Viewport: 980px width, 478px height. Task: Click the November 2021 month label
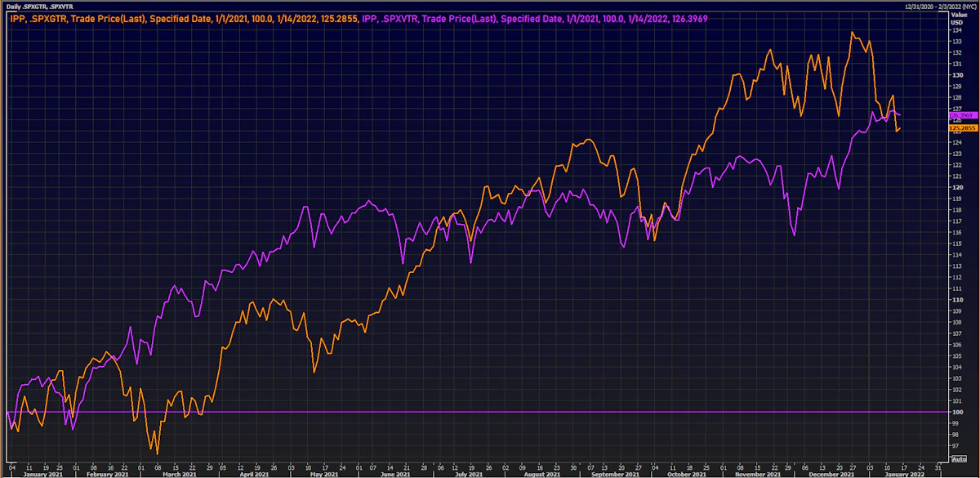[x=759, y=474]
